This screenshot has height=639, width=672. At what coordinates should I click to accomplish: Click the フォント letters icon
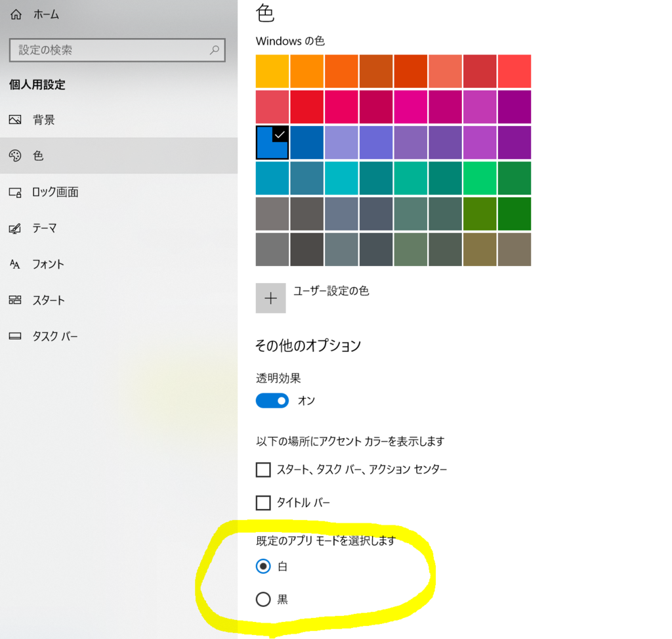point(15,264)
